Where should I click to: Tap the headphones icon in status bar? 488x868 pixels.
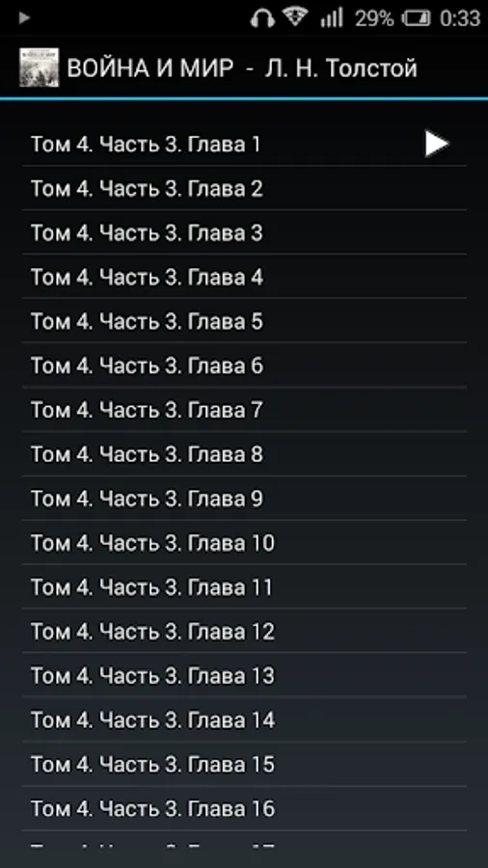click(262, 18)
